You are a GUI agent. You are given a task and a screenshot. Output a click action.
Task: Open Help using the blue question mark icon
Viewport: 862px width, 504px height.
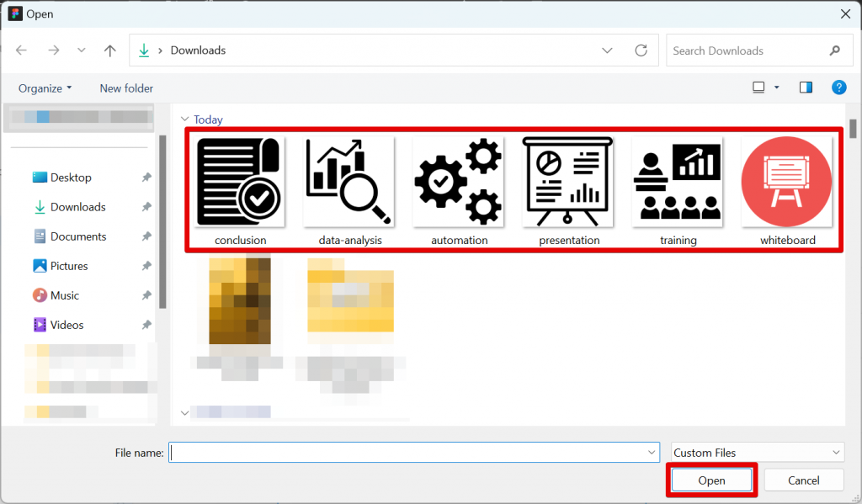(x=838, y=87)
